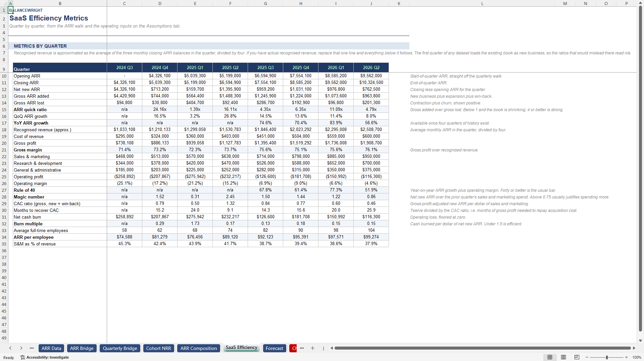Click the horizontal scrollbar thumb

pyautogui.click(x=483, y=348)
